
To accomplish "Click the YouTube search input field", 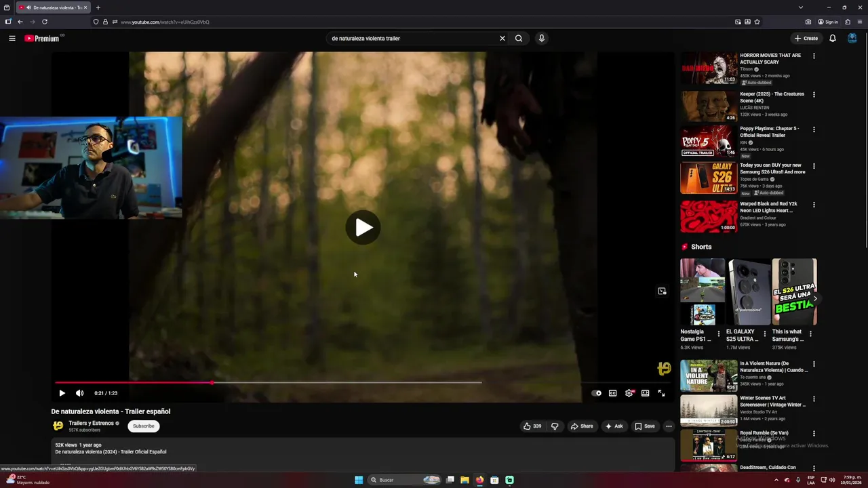I will 412,39.
